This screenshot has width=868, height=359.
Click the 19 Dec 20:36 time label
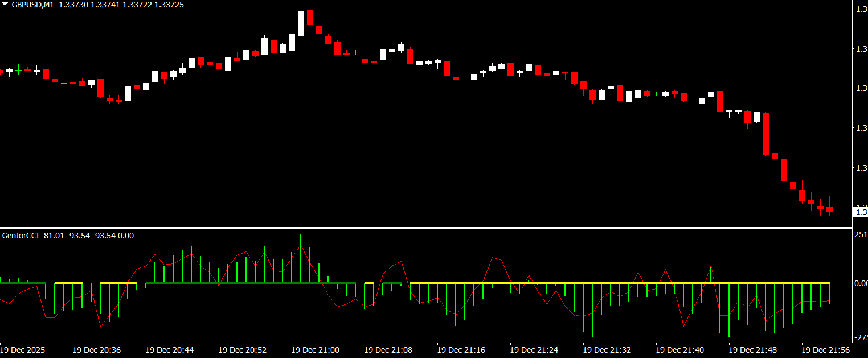pyautogui.click(x=96, y=350)
